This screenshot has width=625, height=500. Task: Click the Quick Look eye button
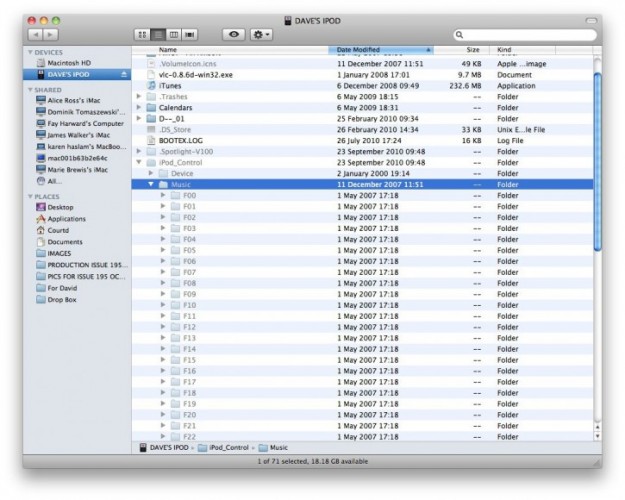(x=234, y=35)
